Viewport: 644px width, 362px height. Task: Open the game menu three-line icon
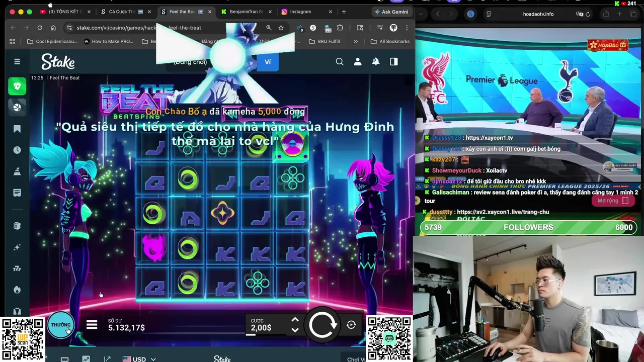coord(92,325)
